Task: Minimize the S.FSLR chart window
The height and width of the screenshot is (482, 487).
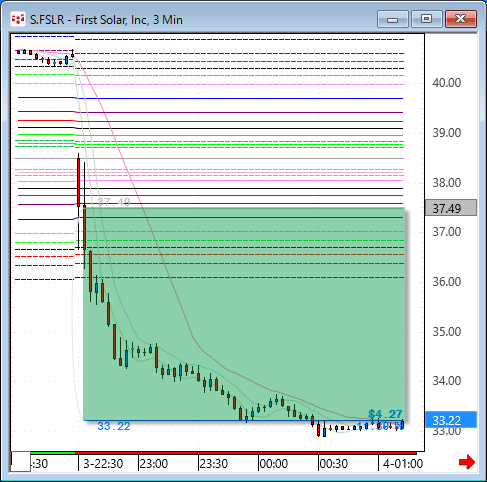Action: tap(393, 19)
